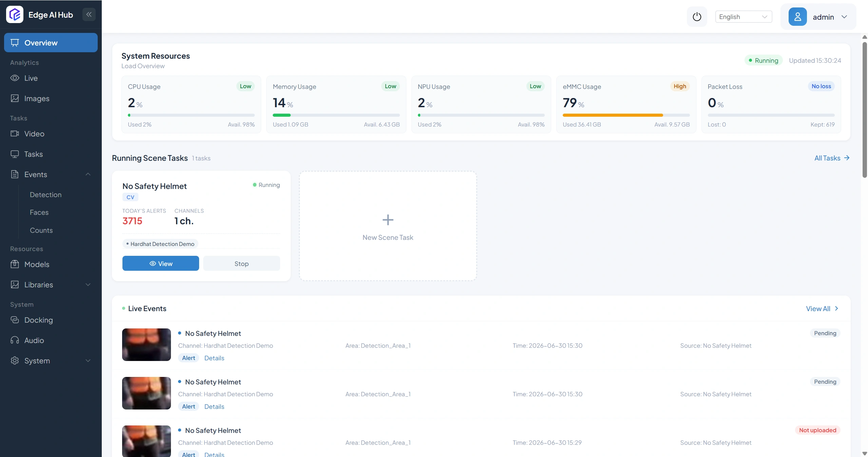Click the 3715 today's alerts value

click(x=132, y=221)
